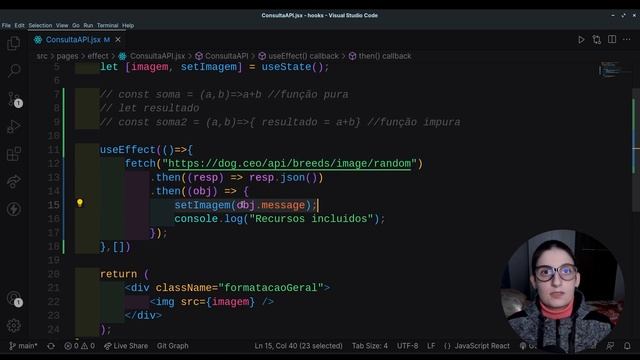Show code actions lightbulb on line 15
This screenshot has height=360, width=640.
(80, 203)
